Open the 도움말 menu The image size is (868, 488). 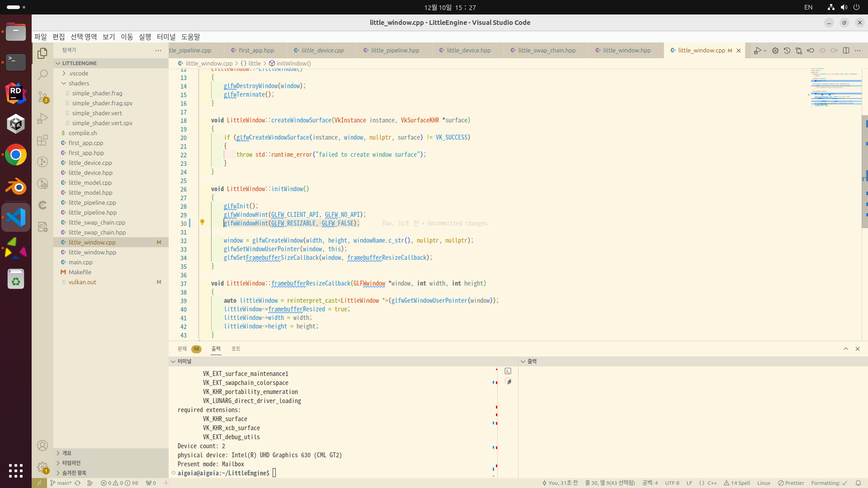(x=190, y=37)
